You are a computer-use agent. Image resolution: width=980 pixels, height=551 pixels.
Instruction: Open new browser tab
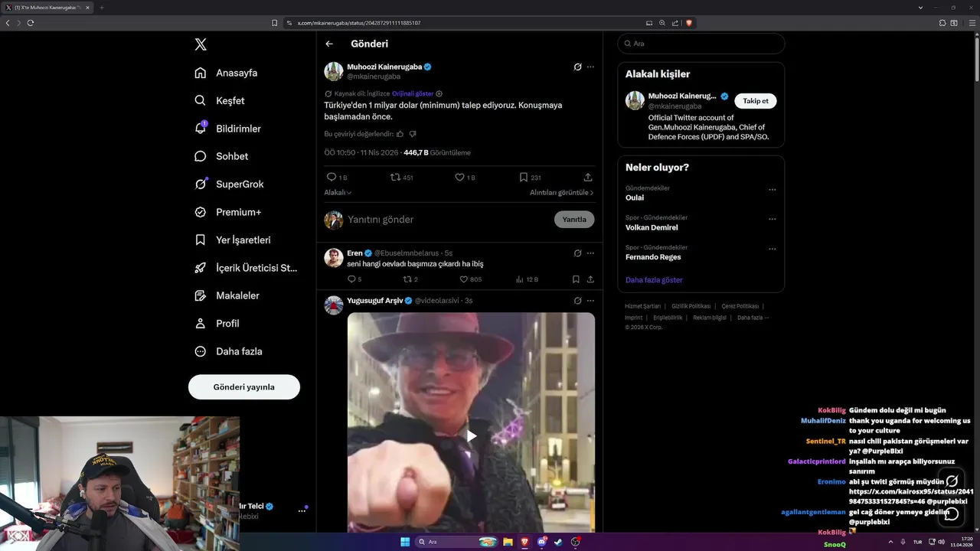pos(101,8)
